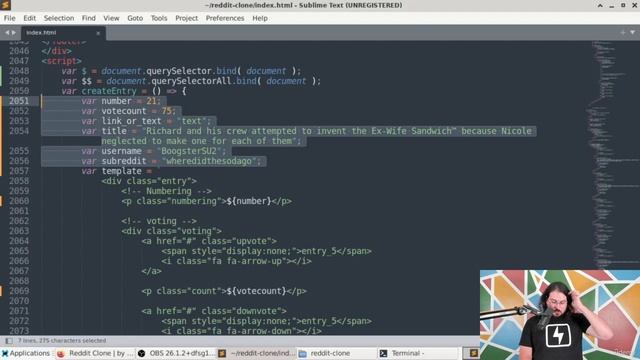Open the Selection menu
Viewport: 640px width, 360px height.
(59, 18)
